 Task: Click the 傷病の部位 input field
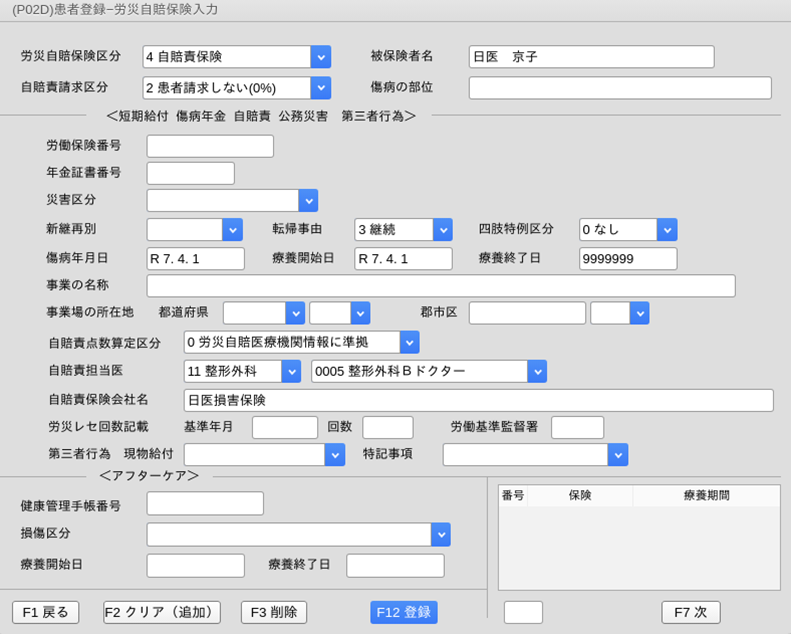(x=620, y=88)
